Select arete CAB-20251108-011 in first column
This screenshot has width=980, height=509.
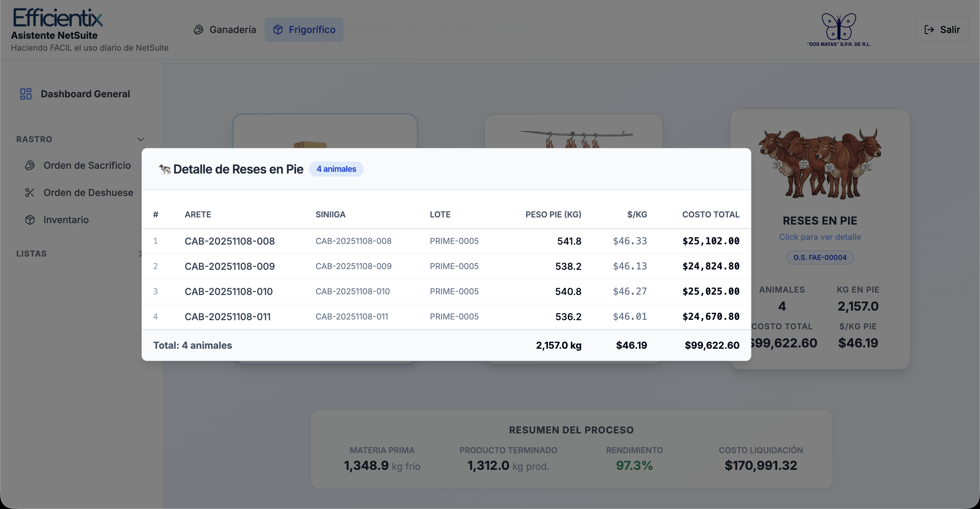(x=228, y=316)
